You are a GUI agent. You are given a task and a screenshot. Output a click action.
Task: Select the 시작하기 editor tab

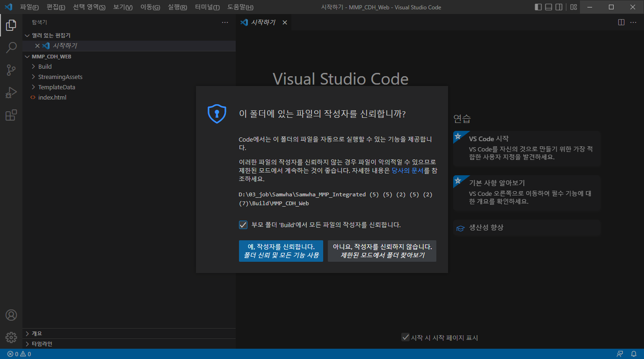(263, 22)
